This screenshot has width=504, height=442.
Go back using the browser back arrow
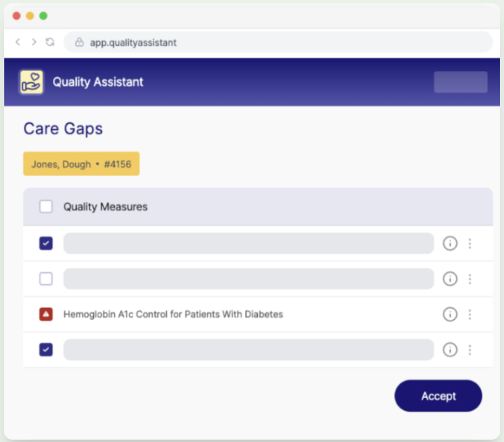[18, 42]
